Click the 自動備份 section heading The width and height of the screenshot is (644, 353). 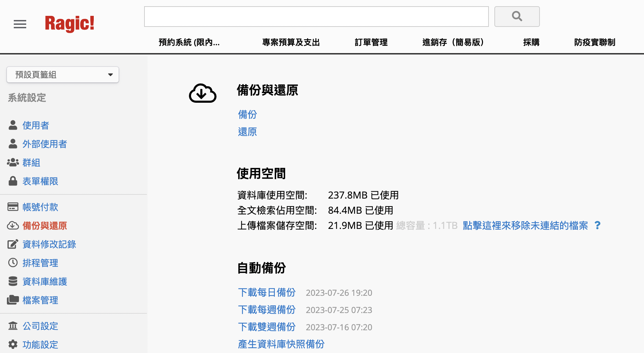coord(261,268)
